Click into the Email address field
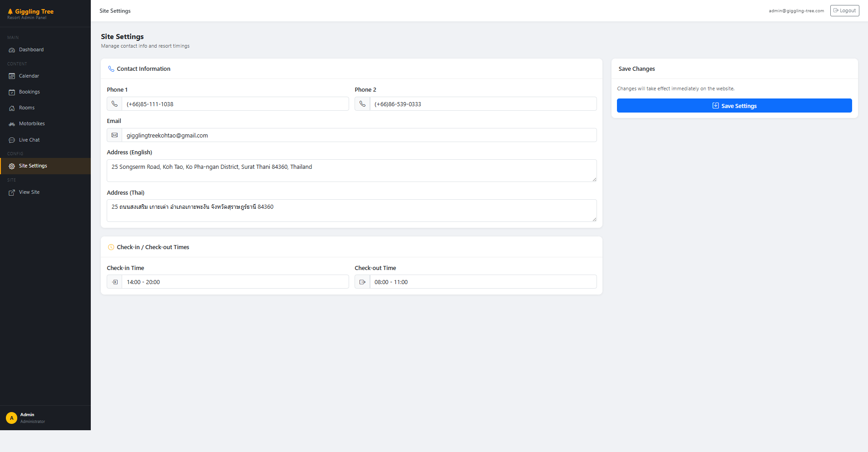 [x=359, y=135]
